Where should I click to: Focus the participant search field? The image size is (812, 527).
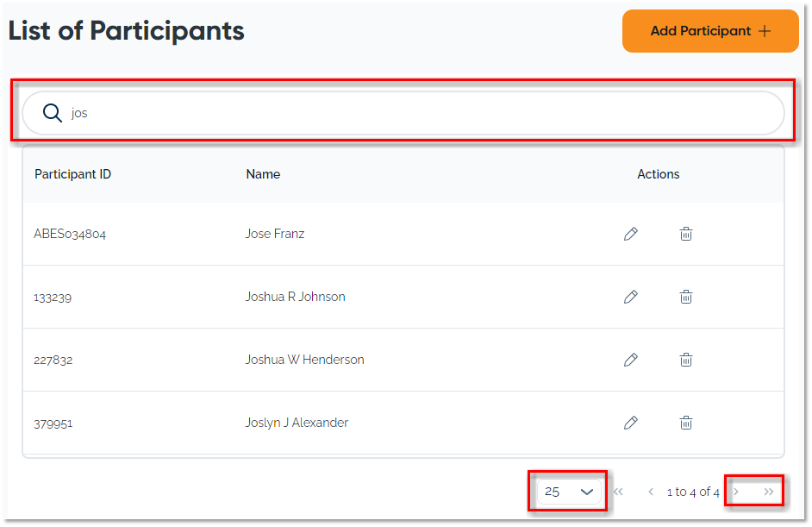(414, 113)
